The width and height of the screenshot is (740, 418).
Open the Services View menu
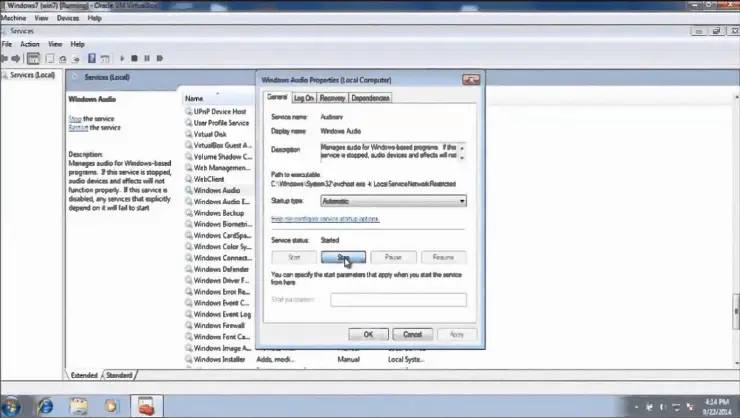click(x=55, y=44)
